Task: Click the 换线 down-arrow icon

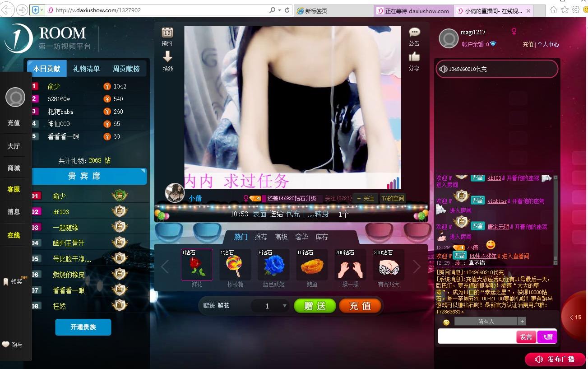Action: 167,56
